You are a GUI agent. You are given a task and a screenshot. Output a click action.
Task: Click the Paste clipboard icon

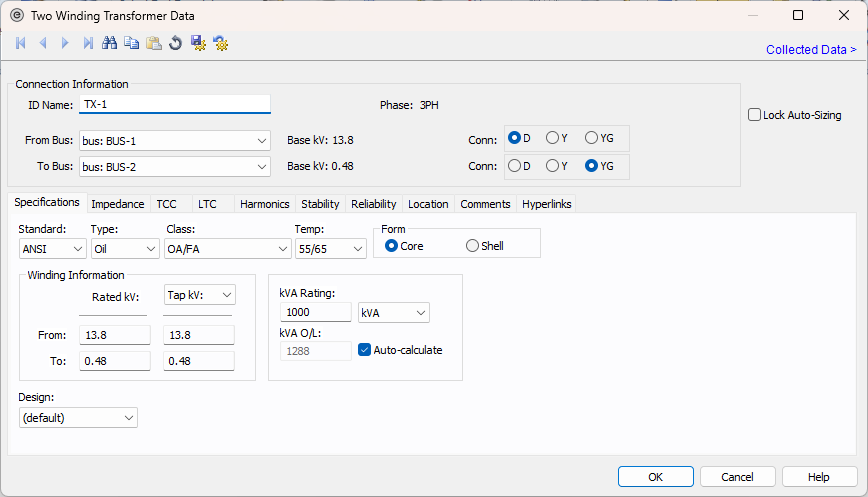[154, 43]
